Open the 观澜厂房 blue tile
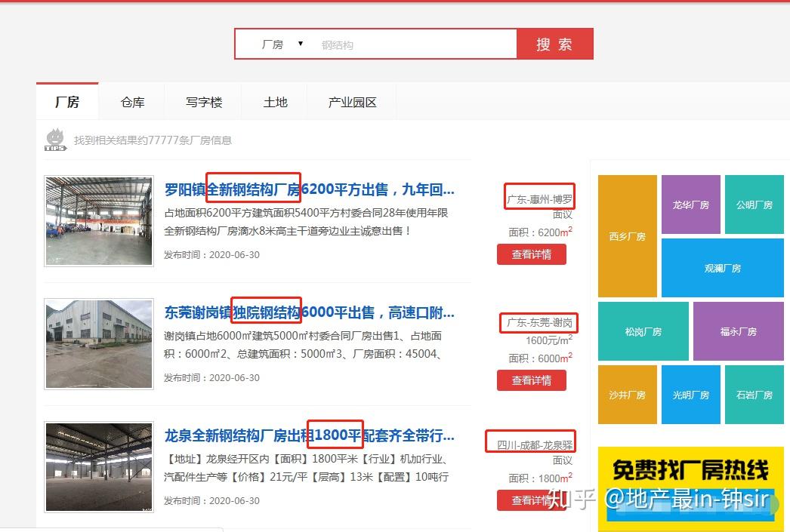 click(x=723, y=268)
